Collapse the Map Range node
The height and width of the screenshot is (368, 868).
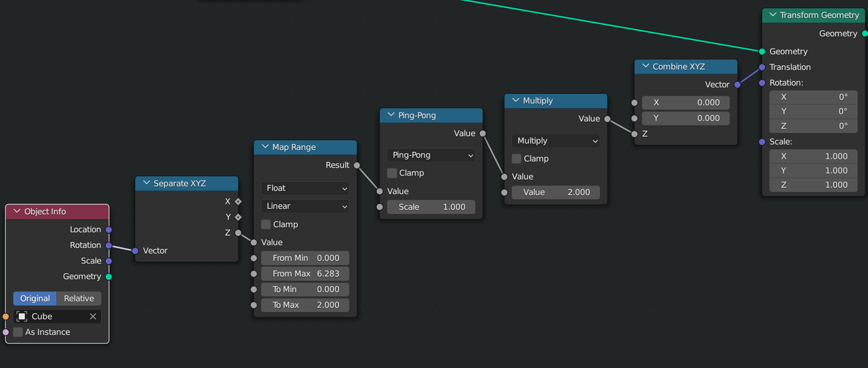pyautogui.click(x=264, y=147)
